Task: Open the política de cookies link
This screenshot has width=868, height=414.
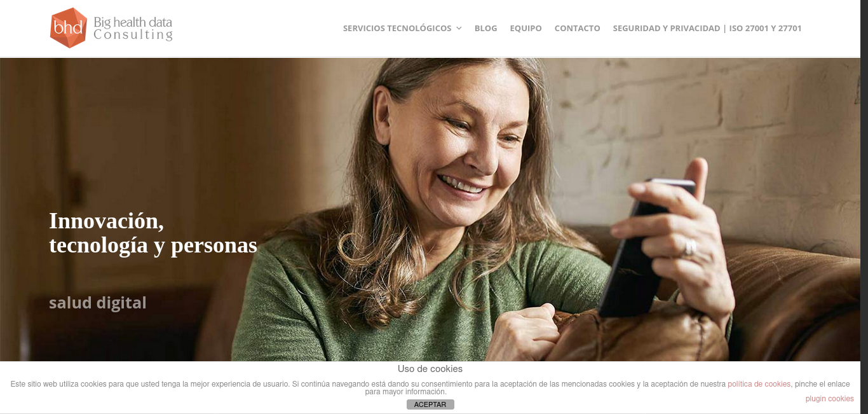Action: point(759,384)
